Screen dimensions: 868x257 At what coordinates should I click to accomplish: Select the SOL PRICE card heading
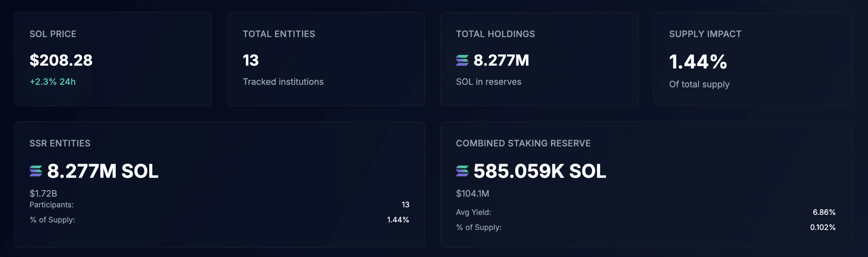(53, 34)
